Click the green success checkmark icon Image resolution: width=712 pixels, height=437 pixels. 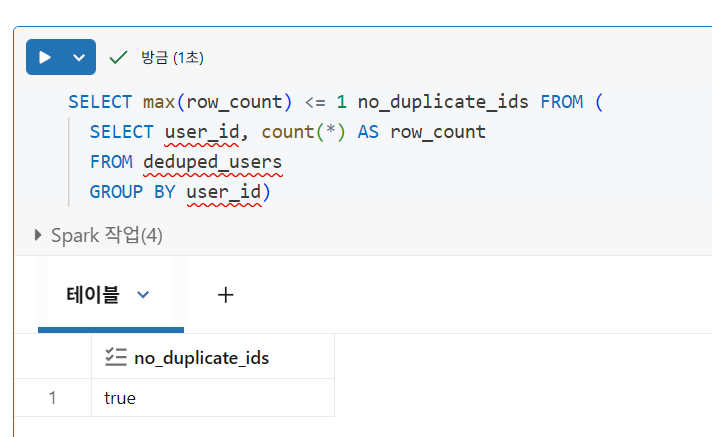click(x=118, y=57)
